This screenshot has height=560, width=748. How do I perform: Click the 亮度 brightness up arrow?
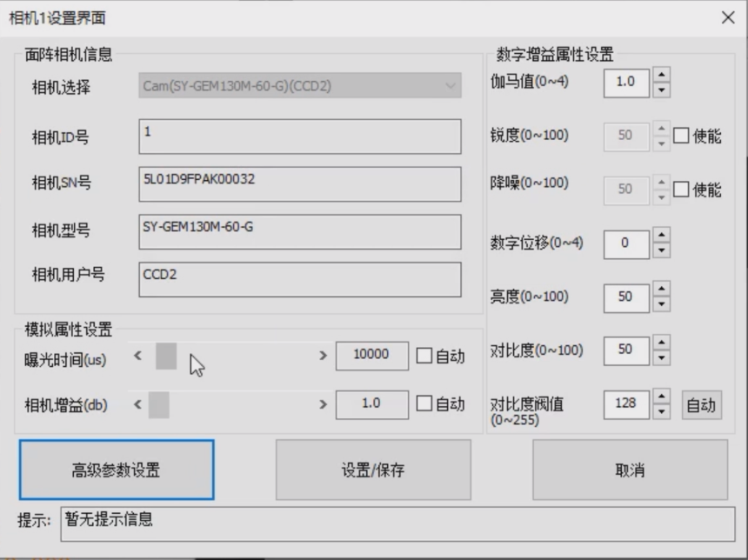(x=661, y=290)
